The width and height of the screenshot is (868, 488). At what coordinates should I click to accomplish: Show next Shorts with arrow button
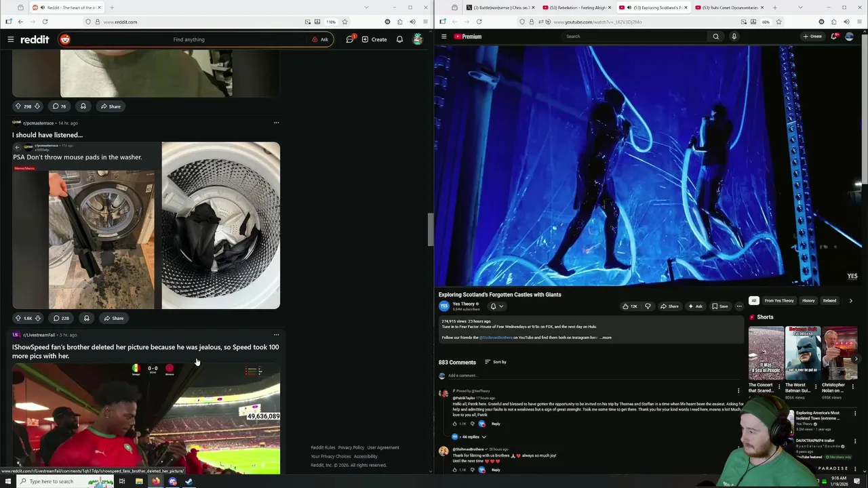[x=856, y=359]
